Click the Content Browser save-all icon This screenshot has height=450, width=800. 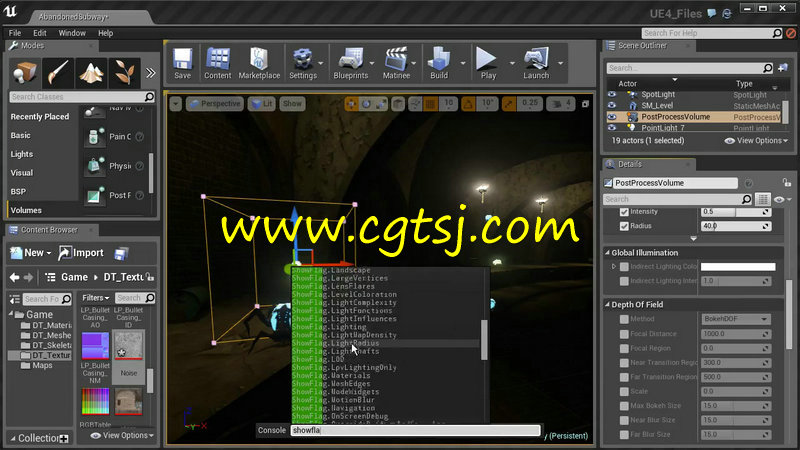121,253
